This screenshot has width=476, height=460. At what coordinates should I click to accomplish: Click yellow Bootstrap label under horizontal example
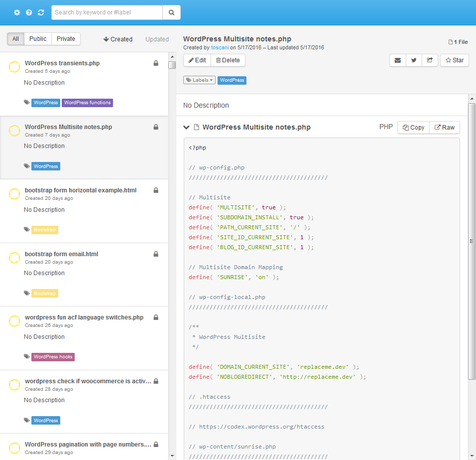click(x=45, y=230)
